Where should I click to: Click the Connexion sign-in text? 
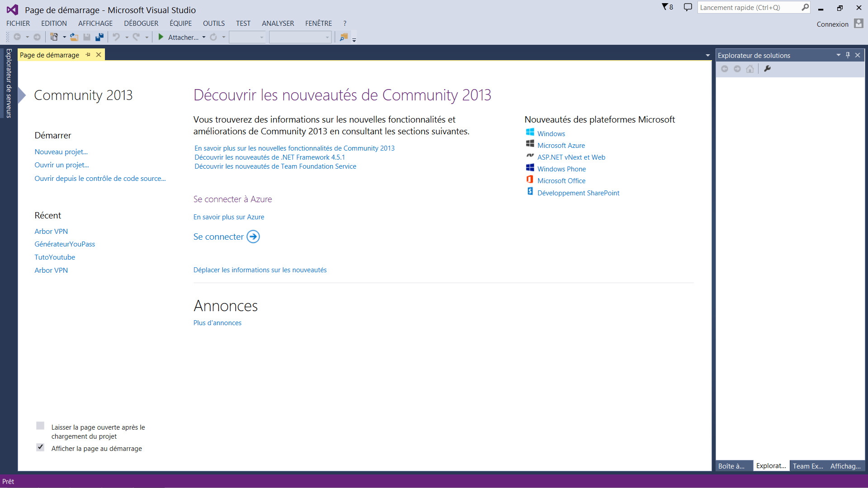click(832, 24)
